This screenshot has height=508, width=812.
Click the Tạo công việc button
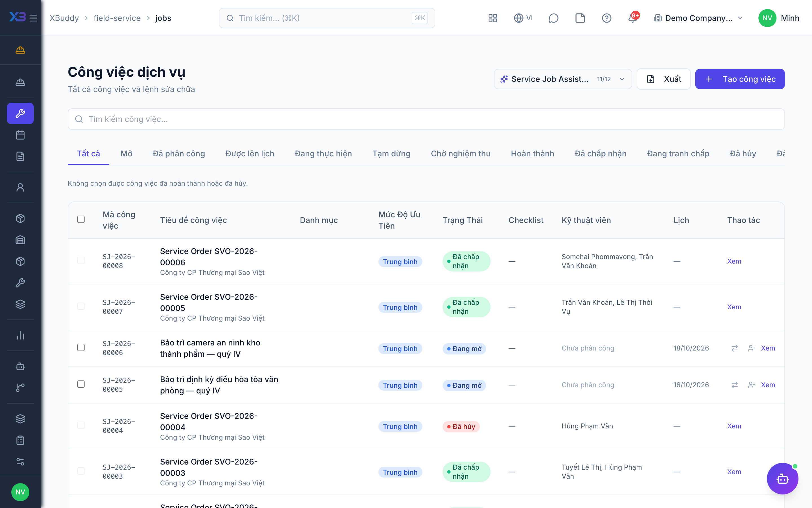click(x=740, y=79)
